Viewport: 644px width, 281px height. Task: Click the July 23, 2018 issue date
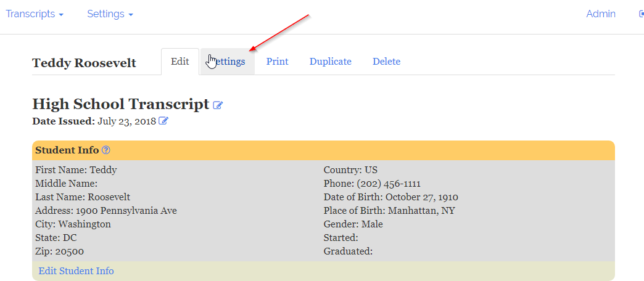pos(126,121)
